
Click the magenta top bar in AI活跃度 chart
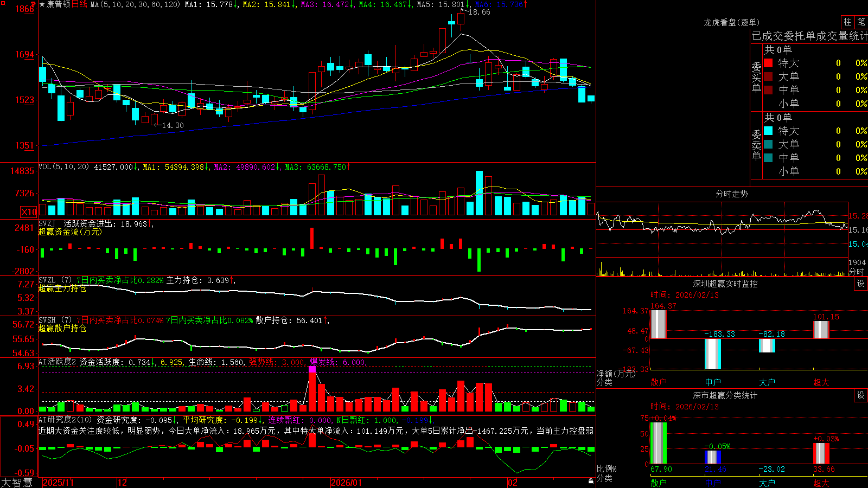(312, 370)
